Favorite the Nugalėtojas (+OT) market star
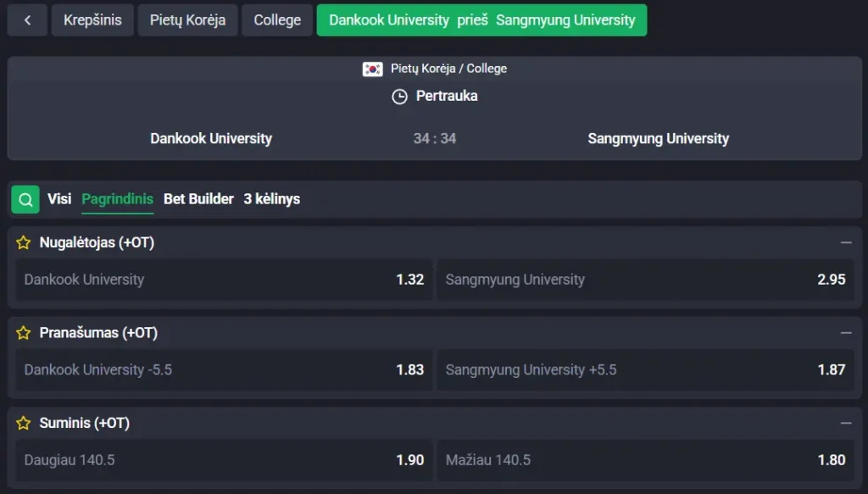The image size is (868, 494). pyautogui.click(x=23, y=242)
